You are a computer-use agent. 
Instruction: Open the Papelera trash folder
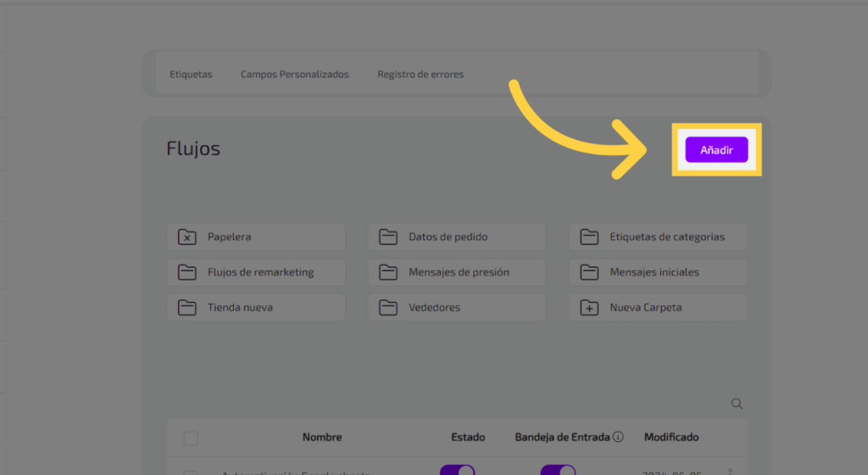pos(256,237)
